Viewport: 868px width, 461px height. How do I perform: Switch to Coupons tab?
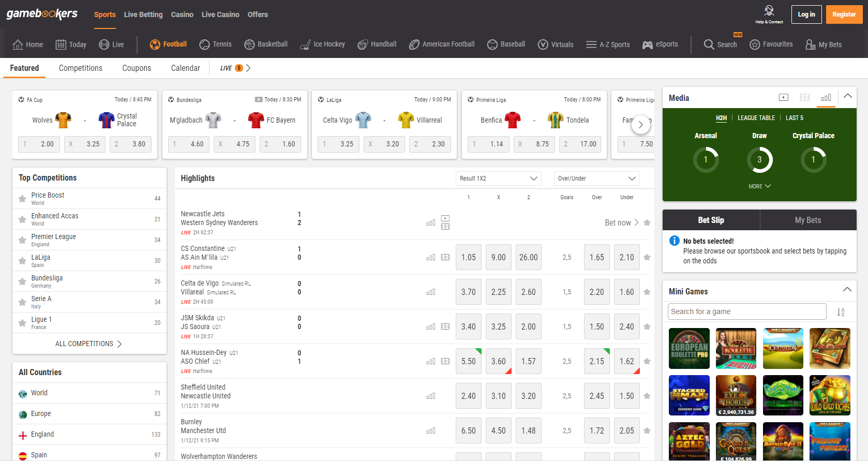137,68
